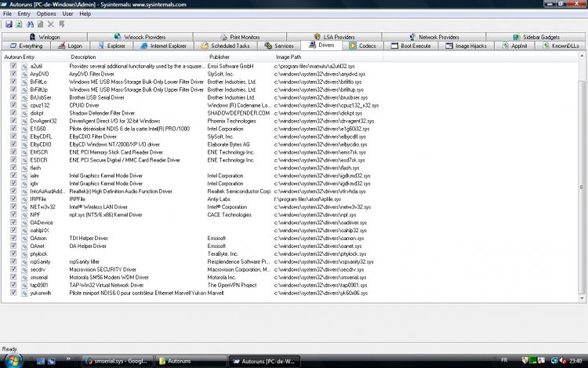Click the volume tray icon

point(563,361)
